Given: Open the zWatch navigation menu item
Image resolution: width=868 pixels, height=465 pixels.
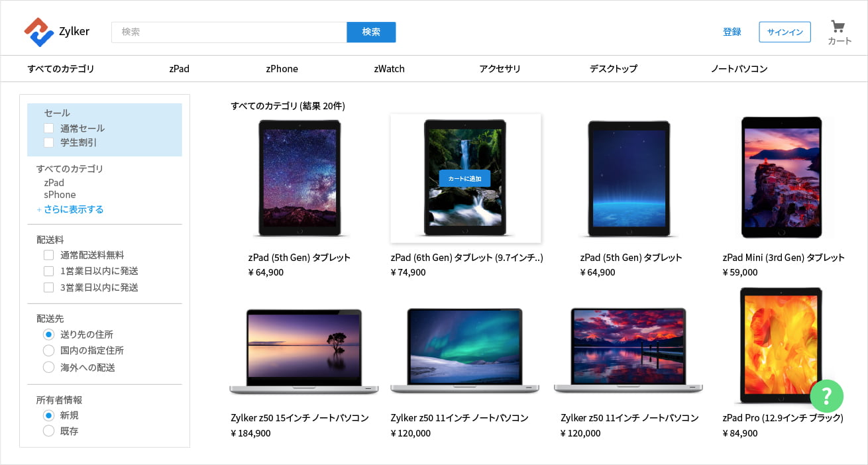Looking at the screenshot, I should click(x=390, y=69).
